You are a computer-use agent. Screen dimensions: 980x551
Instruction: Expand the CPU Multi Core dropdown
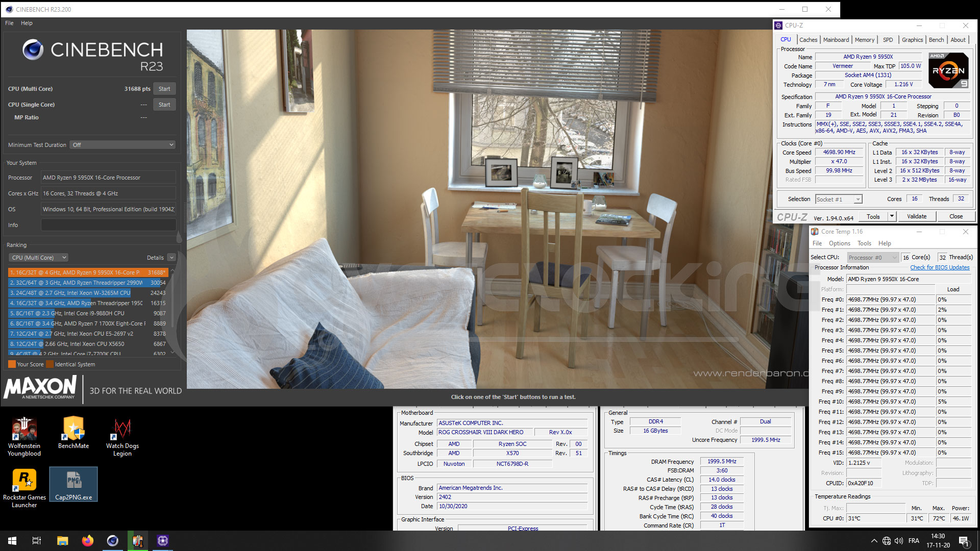tap(37, 258)
